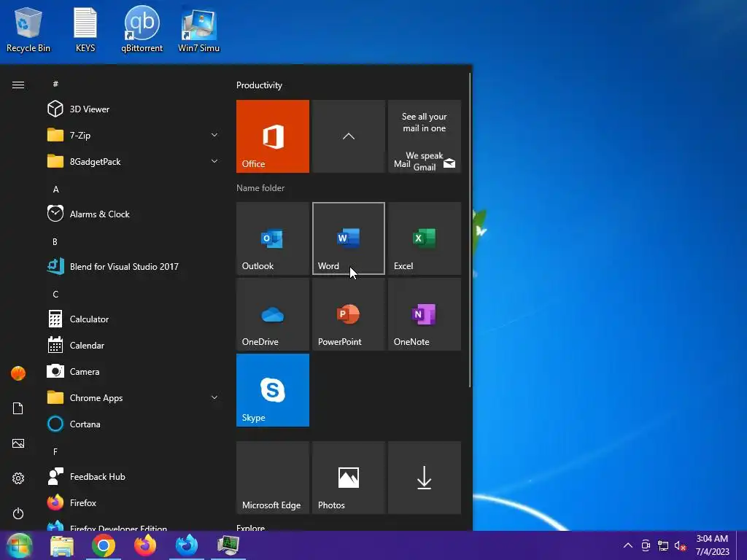Click the Power button in Start
This screenshot has width=747, height=560.
click(18, 513)
